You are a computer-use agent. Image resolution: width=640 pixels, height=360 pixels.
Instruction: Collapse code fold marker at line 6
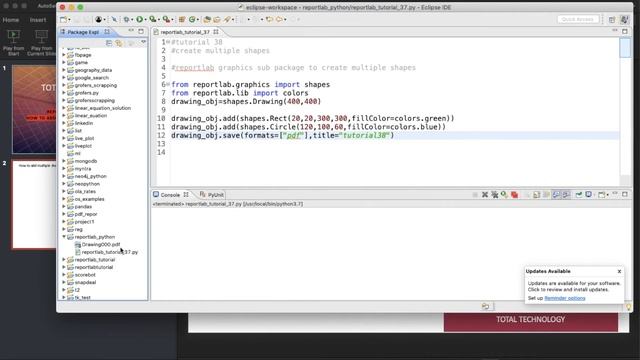click(168, 84)
